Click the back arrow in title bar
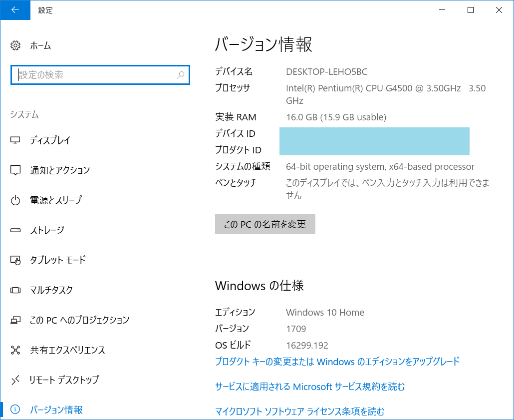 pyautogui.click(x=15, y=10)
